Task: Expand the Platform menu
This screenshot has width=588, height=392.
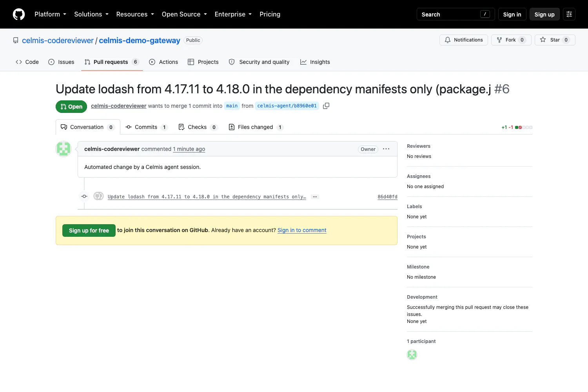Action: pyautogui.click(x=50, y=14)
